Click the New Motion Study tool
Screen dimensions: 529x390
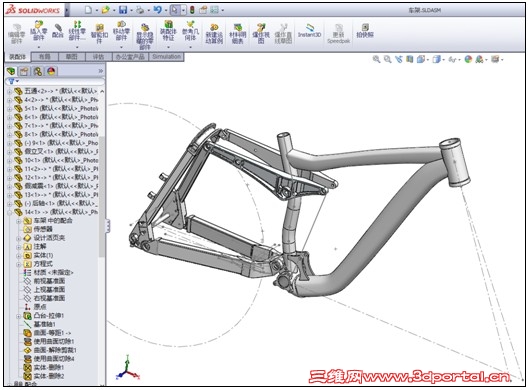click(x=214, y=34)
